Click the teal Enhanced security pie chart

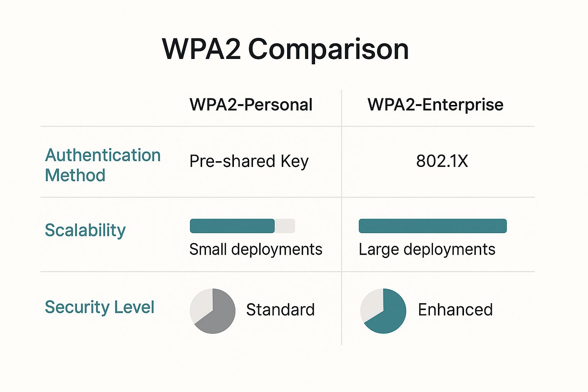coord(383,311)
